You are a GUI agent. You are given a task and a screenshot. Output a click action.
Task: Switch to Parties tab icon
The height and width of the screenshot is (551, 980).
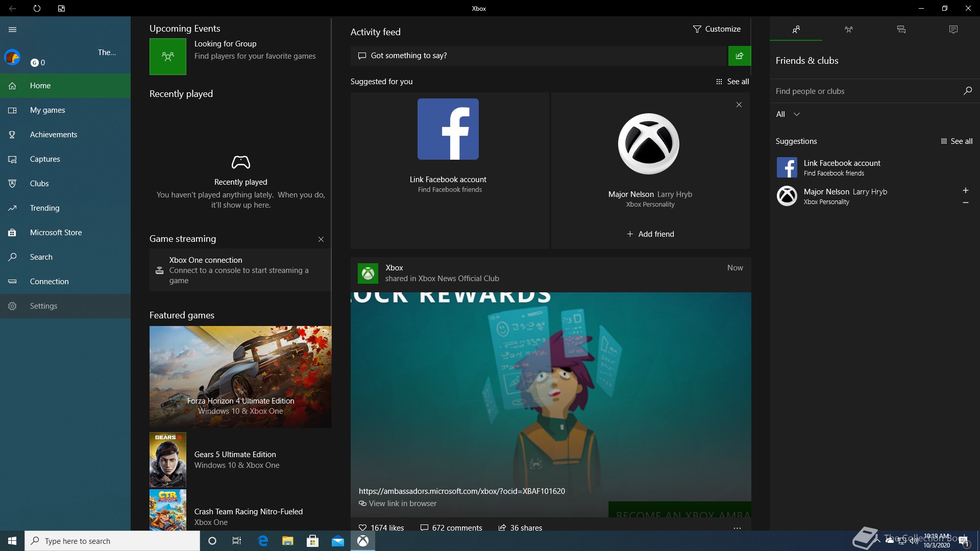click(x=849, y=30)
